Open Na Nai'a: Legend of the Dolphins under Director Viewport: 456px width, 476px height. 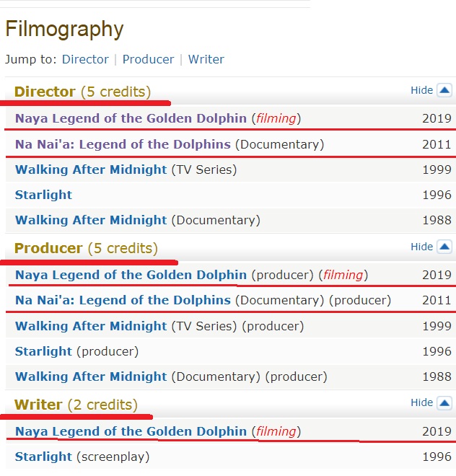click(123, 144)
